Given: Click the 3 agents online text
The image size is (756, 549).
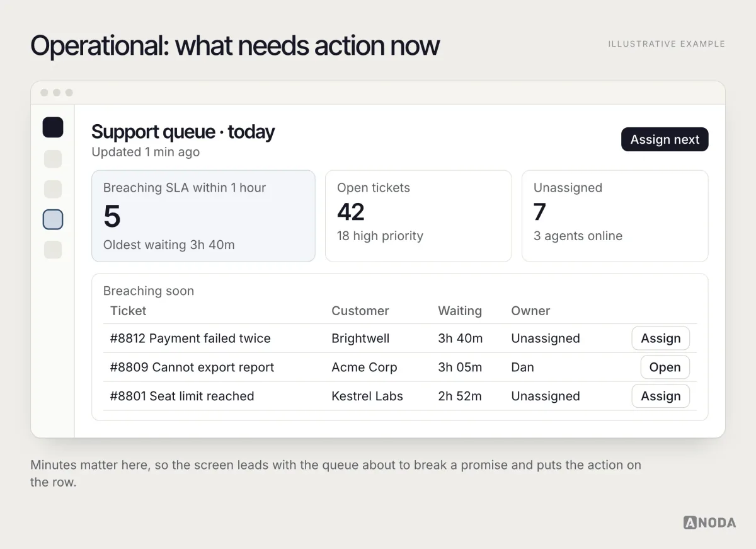Looking at the screenshot, I should (x=578, y=236).
